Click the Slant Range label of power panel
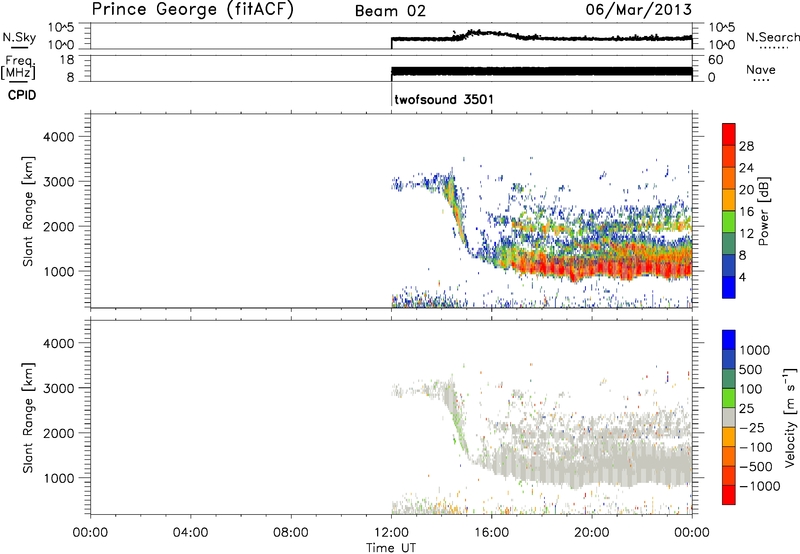This screenshot has height=554, width=800. (28, 211)
